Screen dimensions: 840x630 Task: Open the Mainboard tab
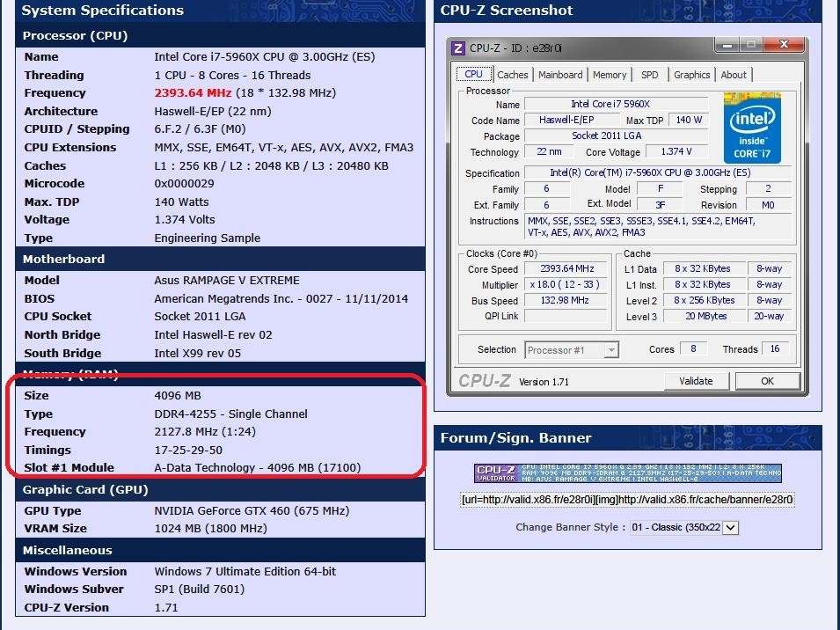[x=560, y=75]
